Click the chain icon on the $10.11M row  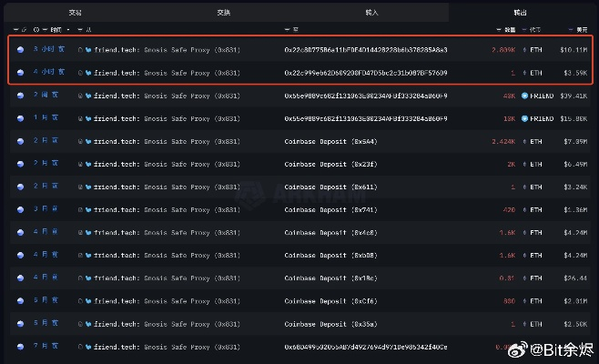20,49
